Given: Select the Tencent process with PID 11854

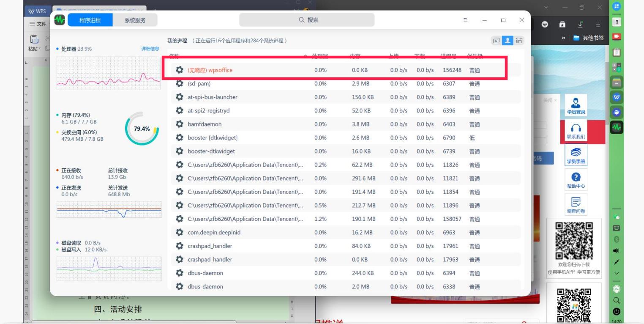Looking at the screenshot, I should (x=346, y=192).
